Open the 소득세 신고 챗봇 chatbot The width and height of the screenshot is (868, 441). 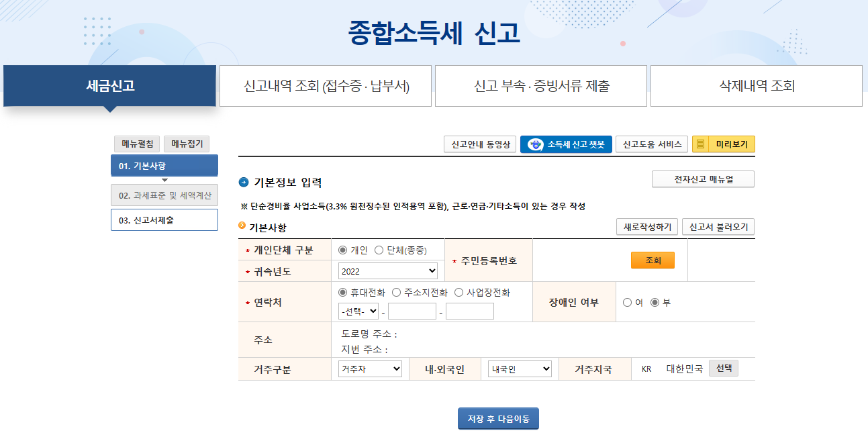(566, 144)
